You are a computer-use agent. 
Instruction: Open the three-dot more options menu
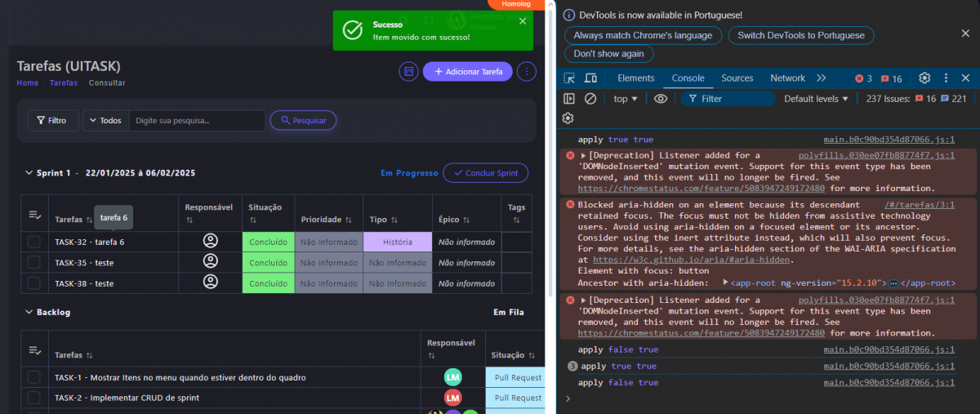(528, 72)
